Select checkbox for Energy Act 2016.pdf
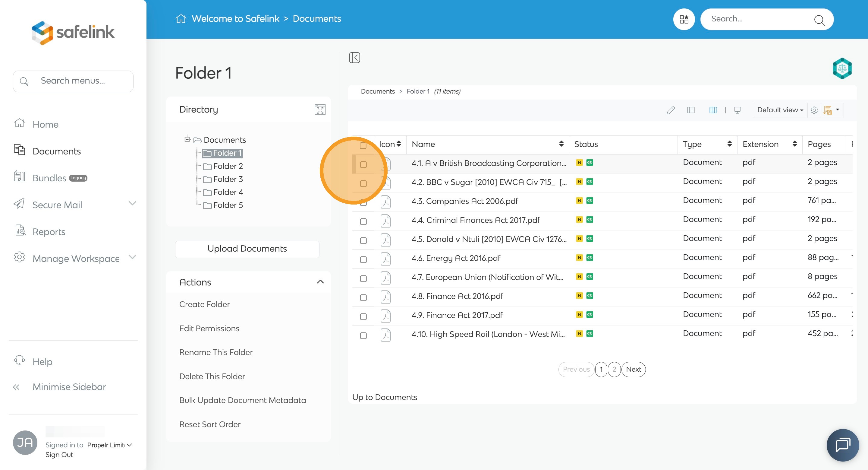The height and width of the screenshot is (470, 868). coord(363,260)
